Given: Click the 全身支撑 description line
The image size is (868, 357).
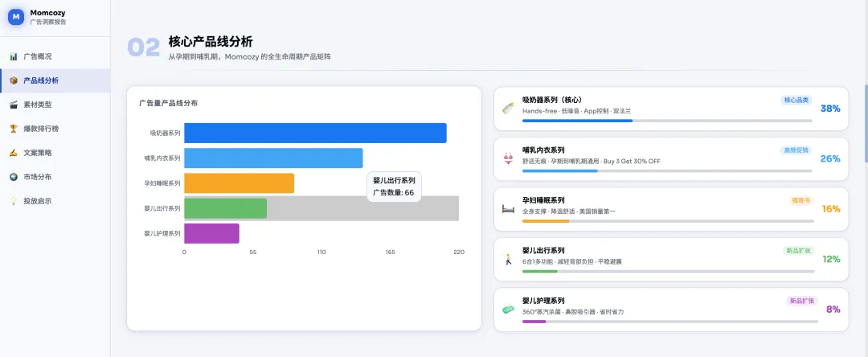Looking at the screenshot, I should click(568, 211).
